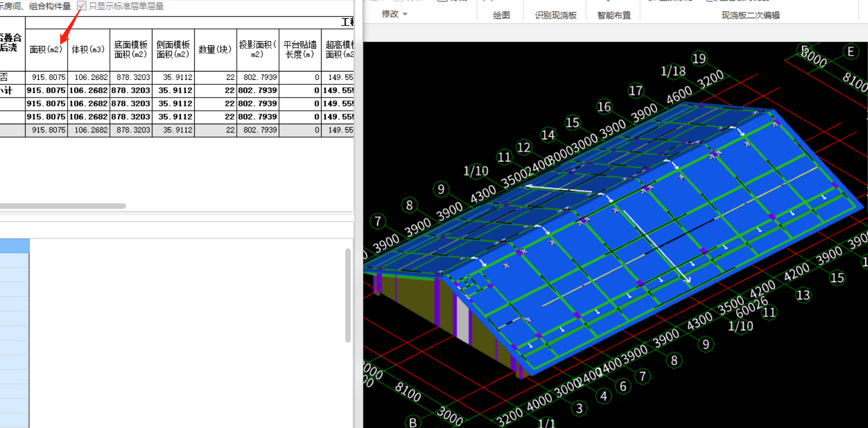Click axis label 1/18 in the 3D view
The image size is (868, 428).
(673, 71)
